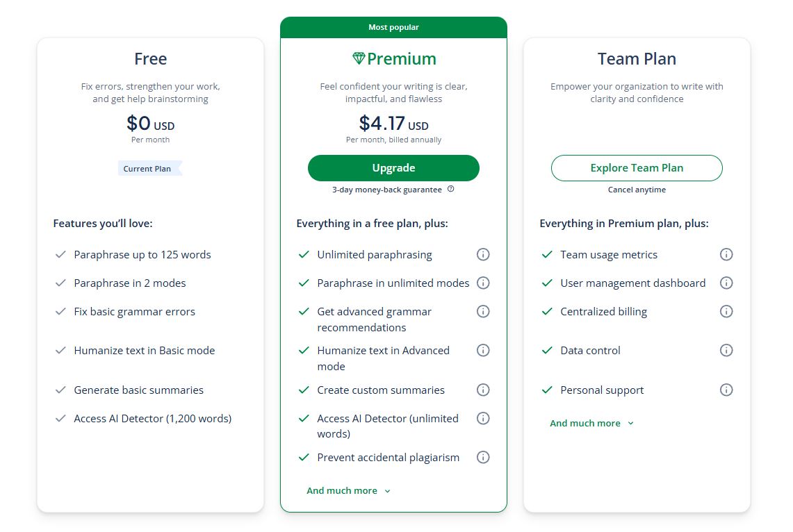The image size is (793, 532).
Task: Click the Current Plan badge
Action: pyautogui.click(x=147, y=169)
